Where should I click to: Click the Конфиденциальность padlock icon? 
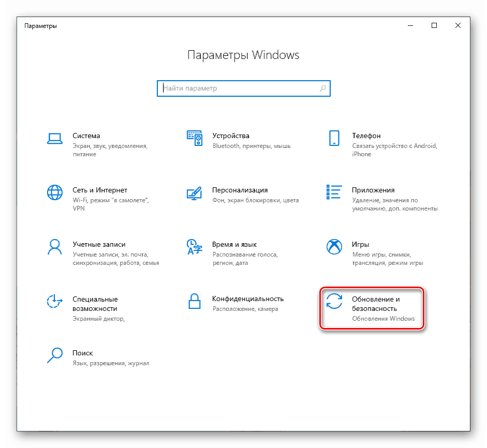pos(195,301)
